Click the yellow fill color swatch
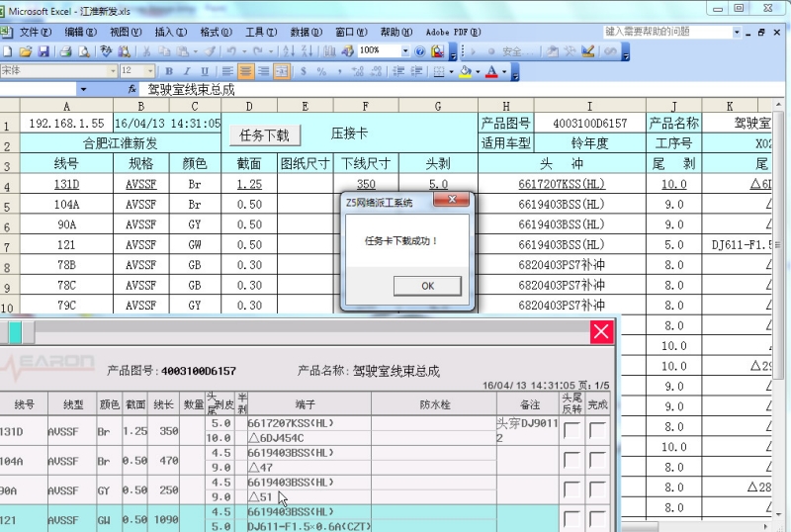 click(x=465, y=71)
